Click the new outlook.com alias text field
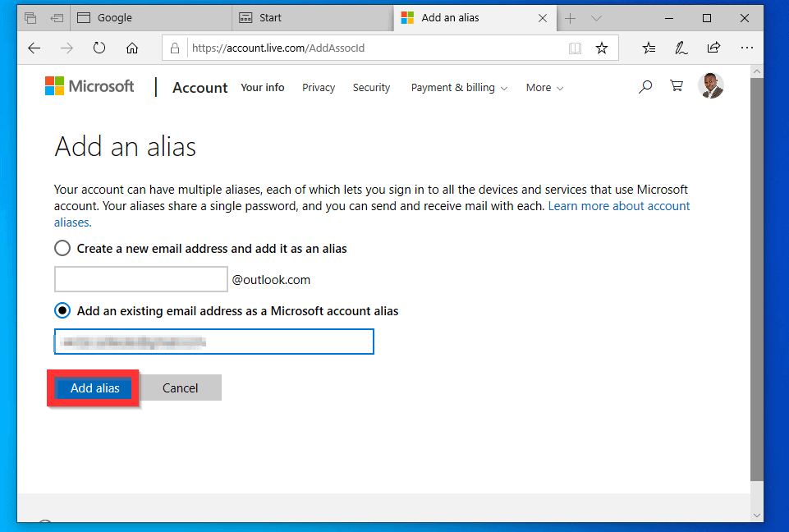 [x=140, y=279]
